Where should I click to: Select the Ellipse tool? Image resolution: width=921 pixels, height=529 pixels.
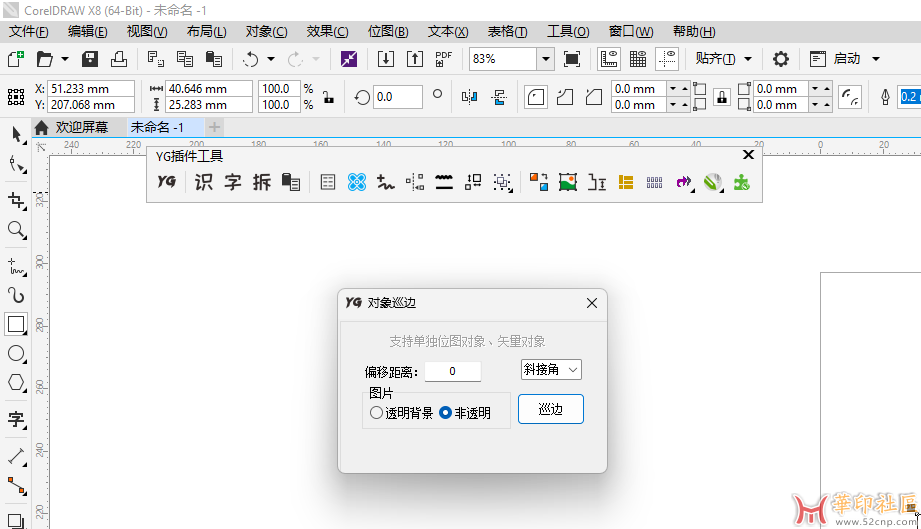[16, 353]
